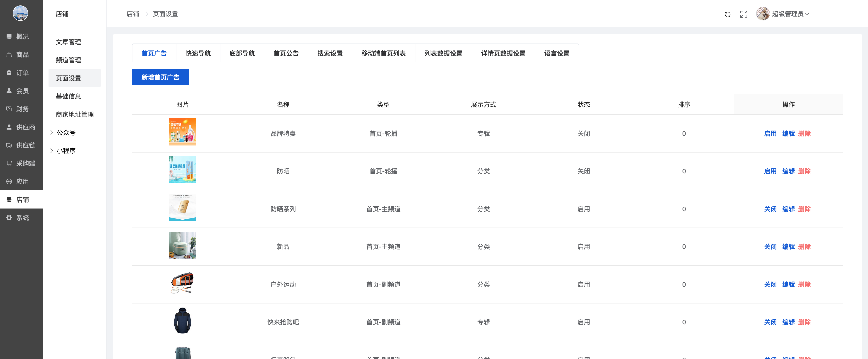The width and height of the screenshot is (868, 359).
Task: Switch to the 快速导航 tab
Action: pyautogui.click(x=198, y=53)
